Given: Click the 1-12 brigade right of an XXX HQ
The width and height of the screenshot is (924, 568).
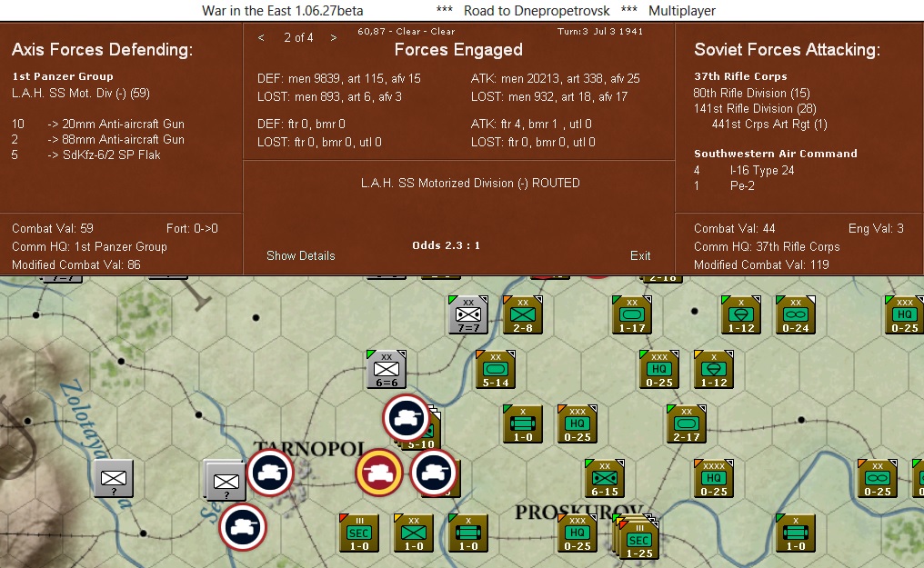Looking at the screenshot, I should tap(714, 369).
